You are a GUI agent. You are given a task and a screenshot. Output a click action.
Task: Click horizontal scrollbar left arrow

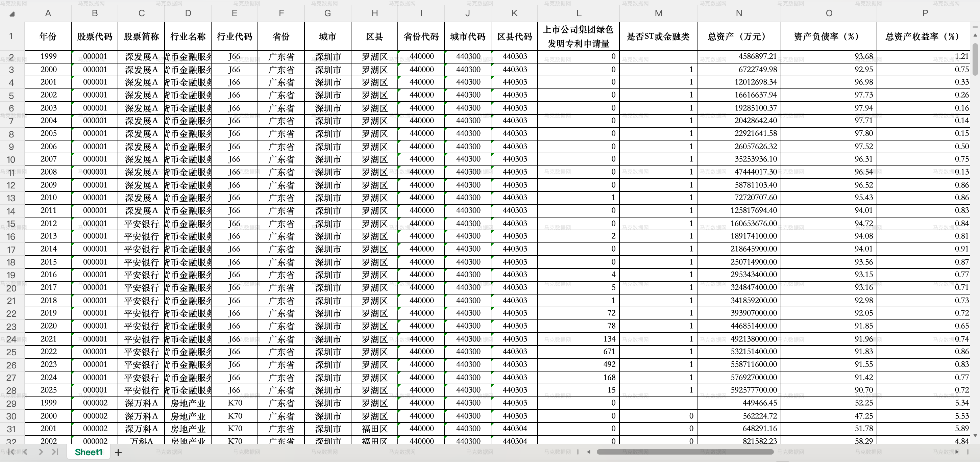click(x=589, y=452)
